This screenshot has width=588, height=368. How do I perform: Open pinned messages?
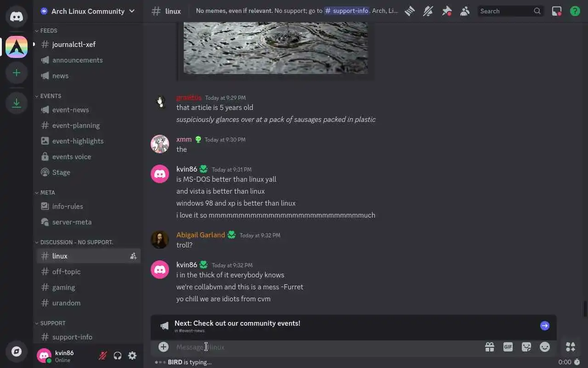click(447, 11)
